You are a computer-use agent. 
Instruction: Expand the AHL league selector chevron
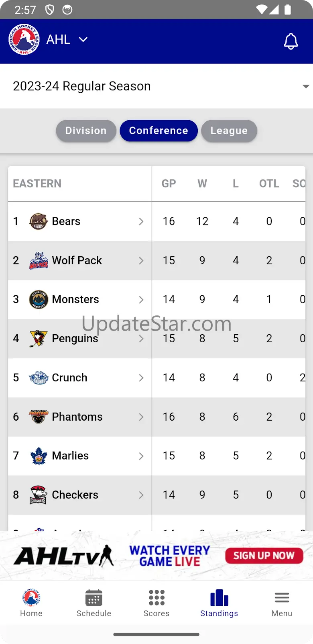[83, 39]
